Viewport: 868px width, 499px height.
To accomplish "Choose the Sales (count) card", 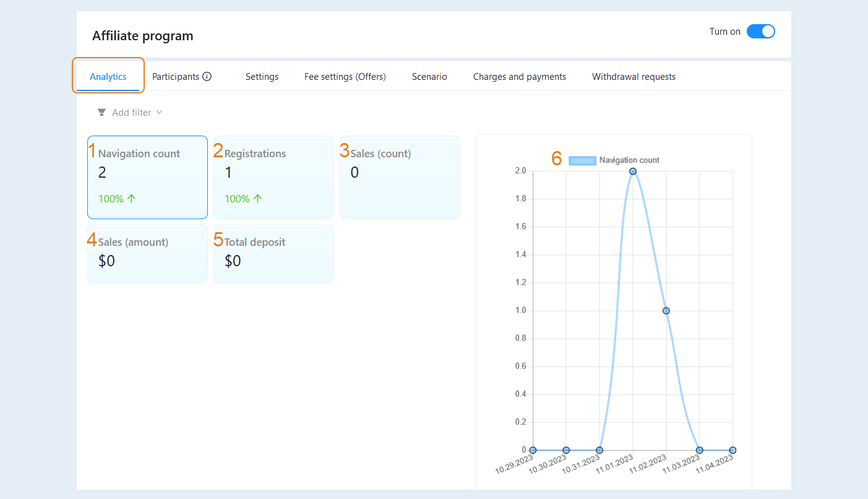I will (400, 177).
